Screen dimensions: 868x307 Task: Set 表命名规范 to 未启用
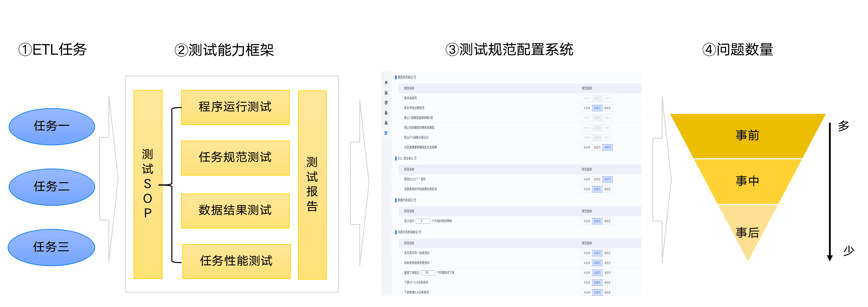pos(587,98)
